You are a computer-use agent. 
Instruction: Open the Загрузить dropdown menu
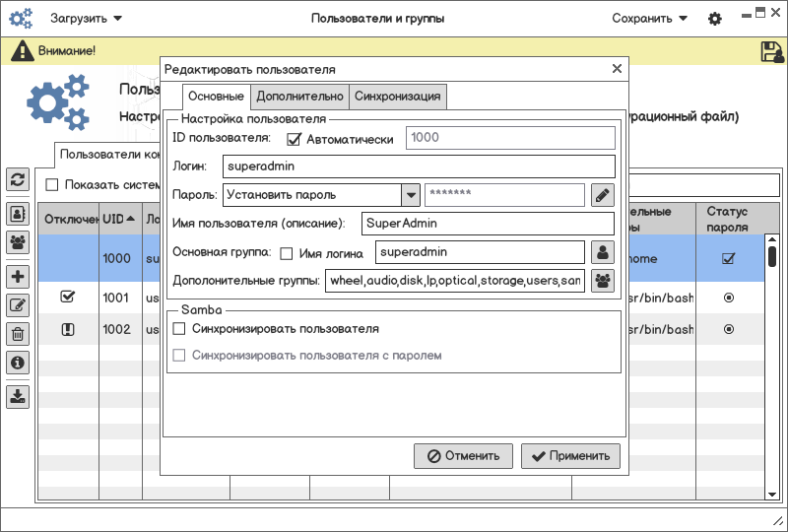point(86,19)
